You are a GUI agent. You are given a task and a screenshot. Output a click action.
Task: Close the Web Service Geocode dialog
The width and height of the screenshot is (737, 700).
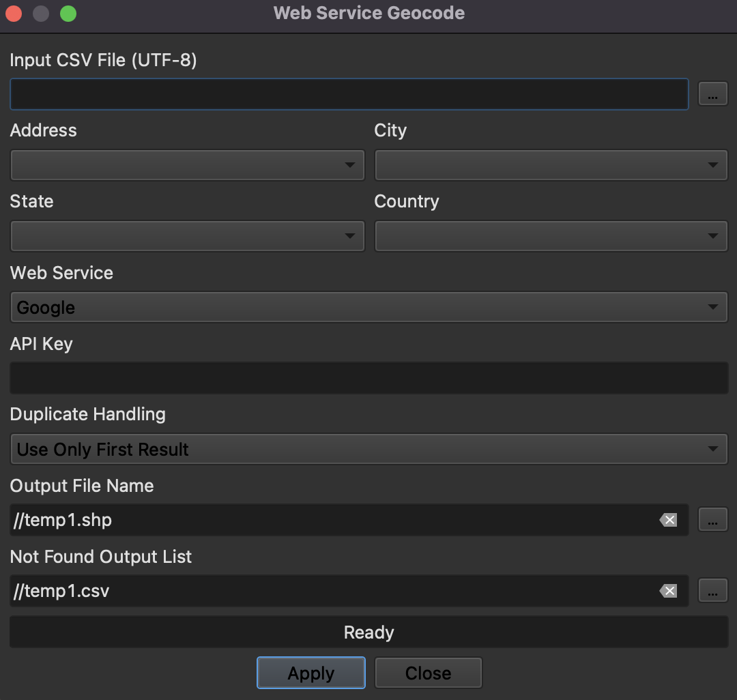click(x=428, y=672)
